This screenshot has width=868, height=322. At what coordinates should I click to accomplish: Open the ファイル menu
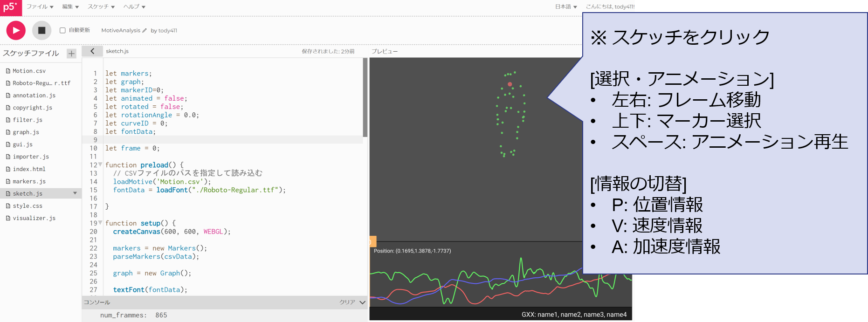(40, 7)
